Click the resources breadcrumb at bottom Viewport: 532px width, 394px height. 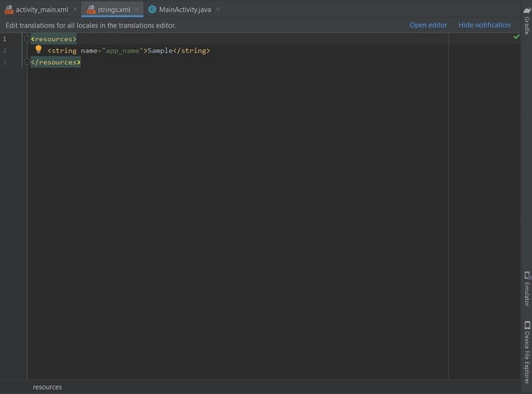pos(47,387)
